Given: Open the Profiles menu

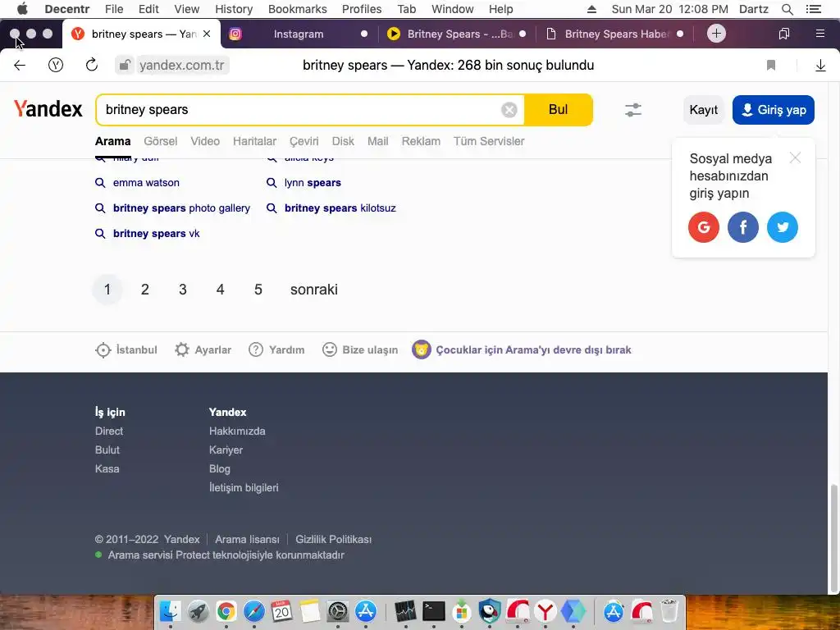Looking at the screenshot, I should click(362, 9).
